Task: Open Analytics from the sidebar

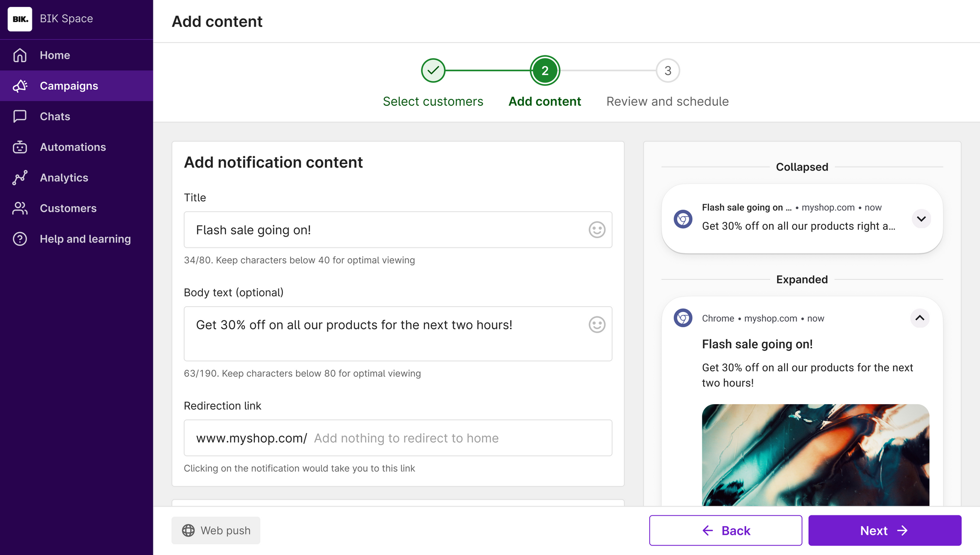Action: pyautogui.click(x=64, y=178)
